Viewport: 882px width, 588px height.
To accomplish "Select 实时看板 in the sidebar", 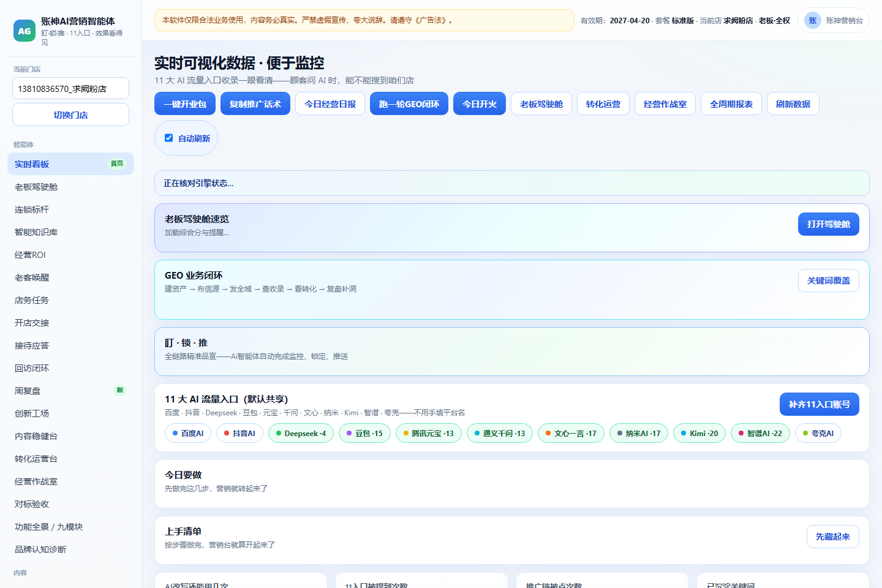I will coord(70,164).
